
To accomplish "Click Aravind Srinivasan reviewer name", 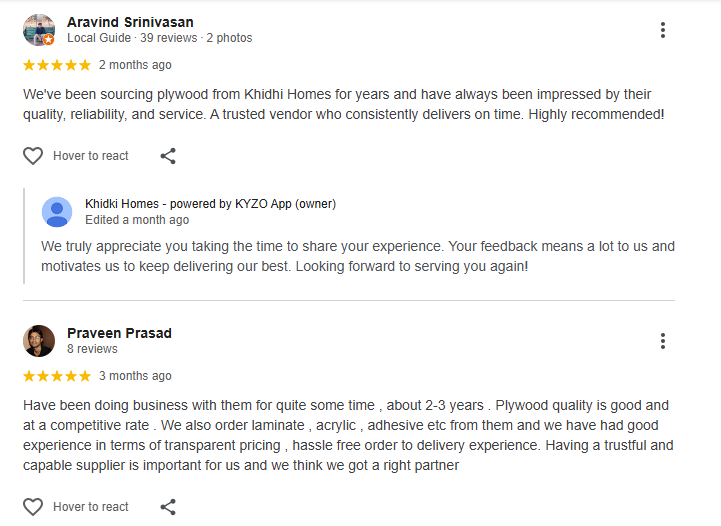I will pyautogui.click(x=130, y=21).
